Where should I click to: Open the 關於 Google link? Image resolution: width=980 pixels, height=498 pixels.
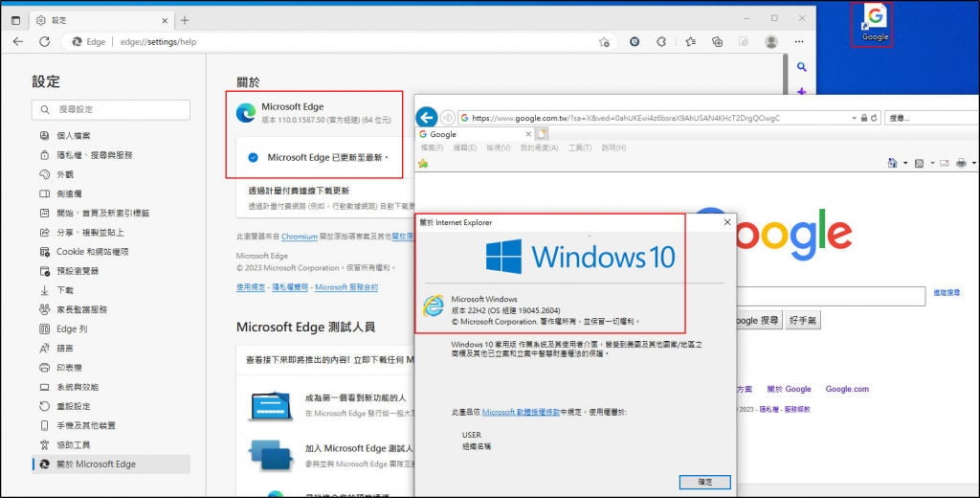(x=789, y=389)
